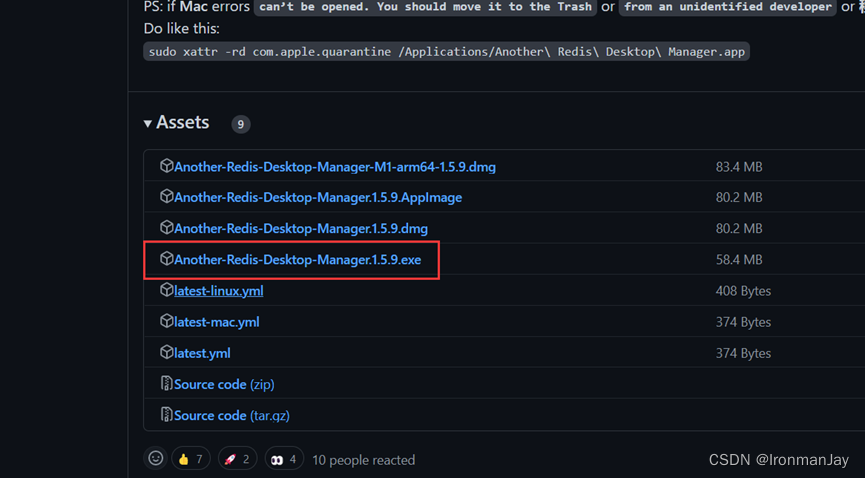Viewport: 865px width, 478px height.
Task: Click package icon beside the .exe asset
Action: click(167, 258)
